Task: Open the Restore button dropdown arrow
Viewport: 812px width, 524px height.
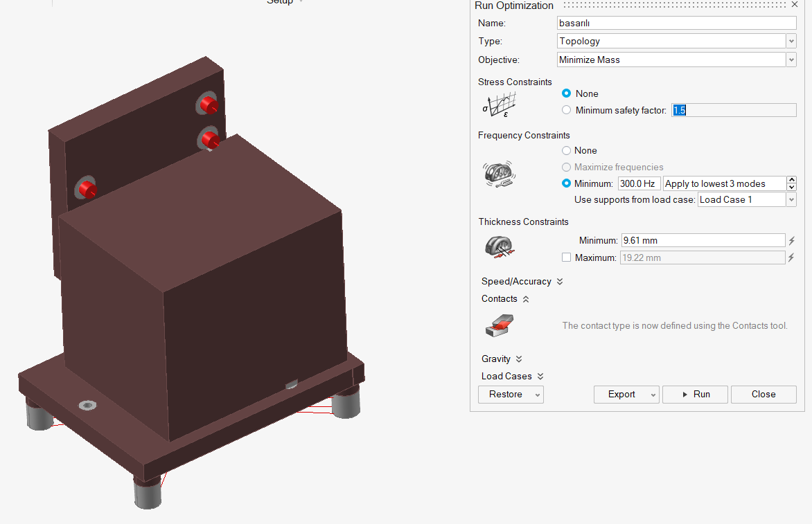Action: click(538, 395)
